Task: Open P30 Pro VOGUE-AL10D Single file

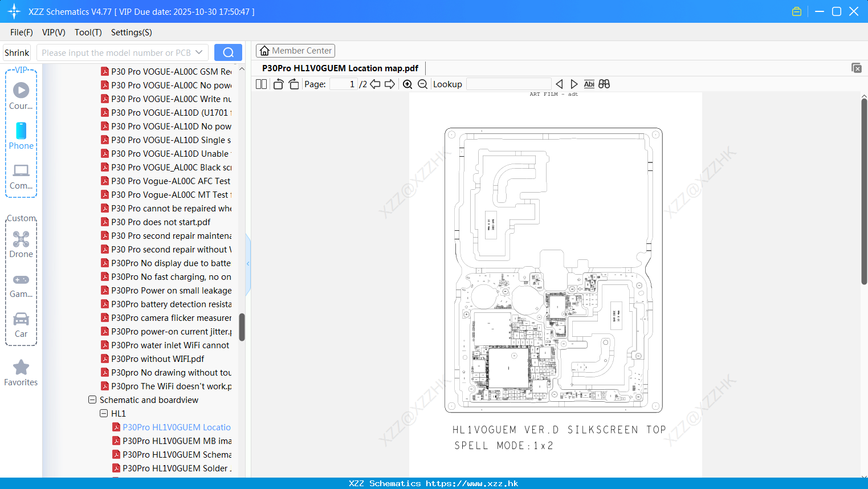Action: (166, 140)
